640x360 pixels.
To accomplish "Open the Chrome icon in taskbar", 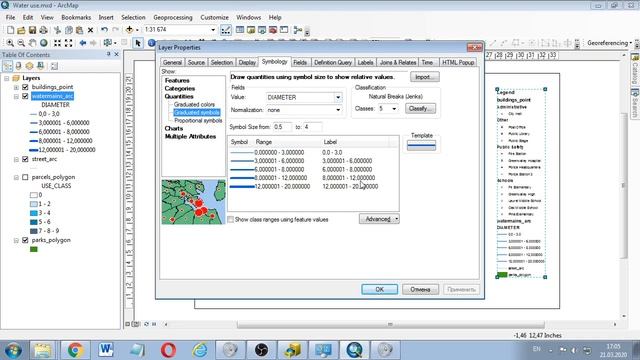I will pos(76,350).
